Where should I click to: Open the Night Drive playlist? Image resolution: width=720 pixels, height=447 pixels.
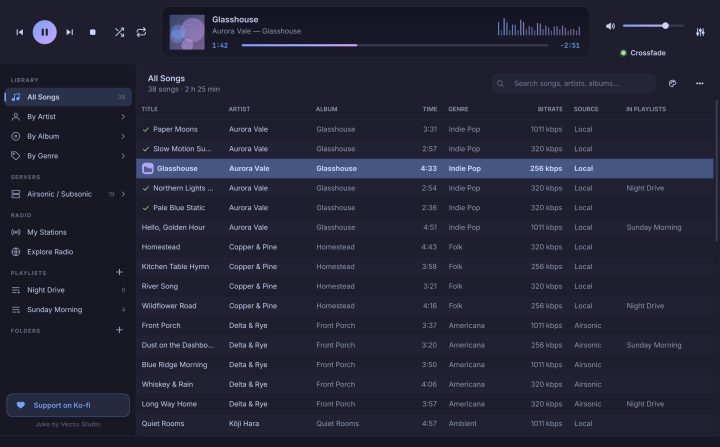[x=68, y=290]
